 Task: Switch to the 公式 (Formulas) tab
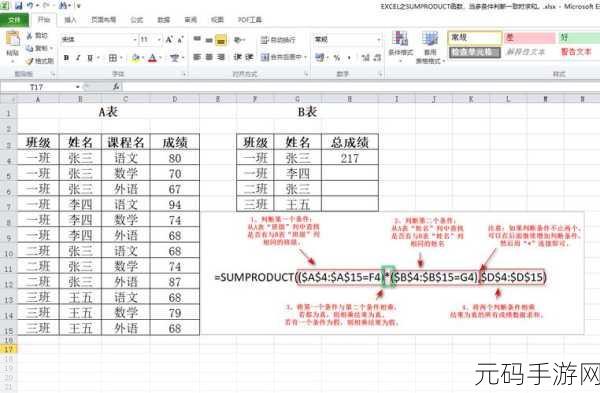tap(137, 20)
